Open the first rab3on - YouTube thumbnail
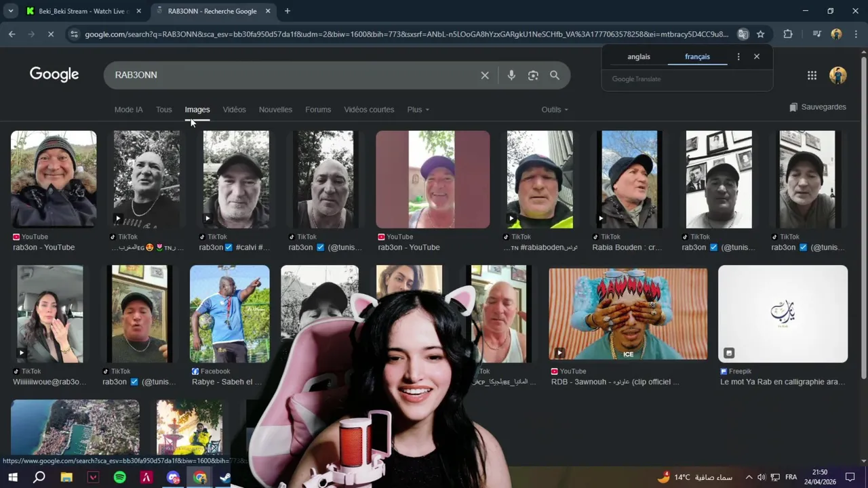 pyautogui.click(x=54, y=180)
